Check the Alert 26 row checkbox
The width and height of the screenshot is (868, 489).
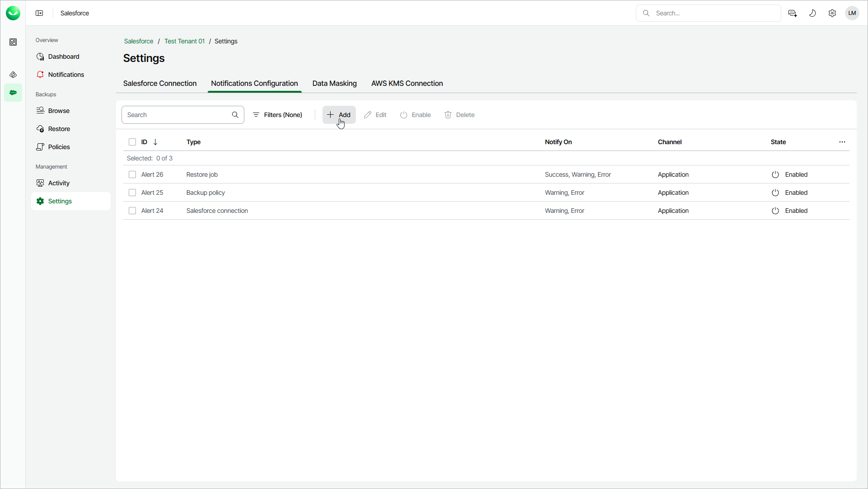(x=132, y=174)
